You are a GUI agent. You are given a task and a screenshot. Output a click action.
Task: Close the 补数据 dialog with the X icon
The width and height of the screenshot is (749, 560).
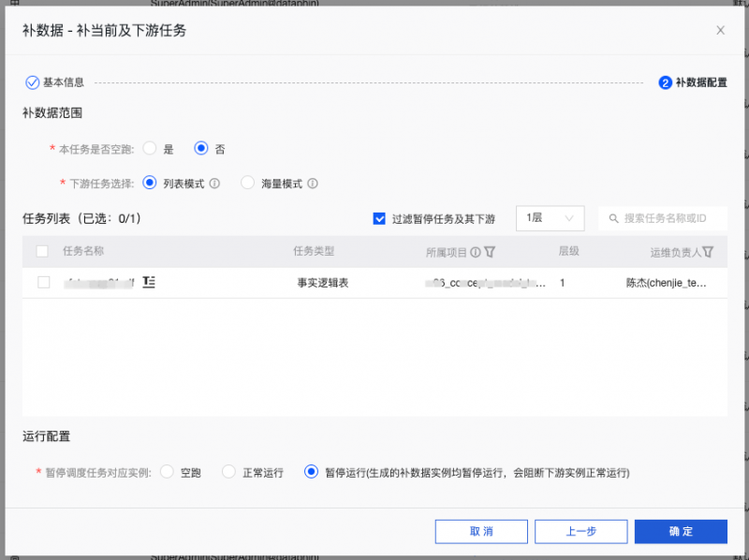coord(720,30)
